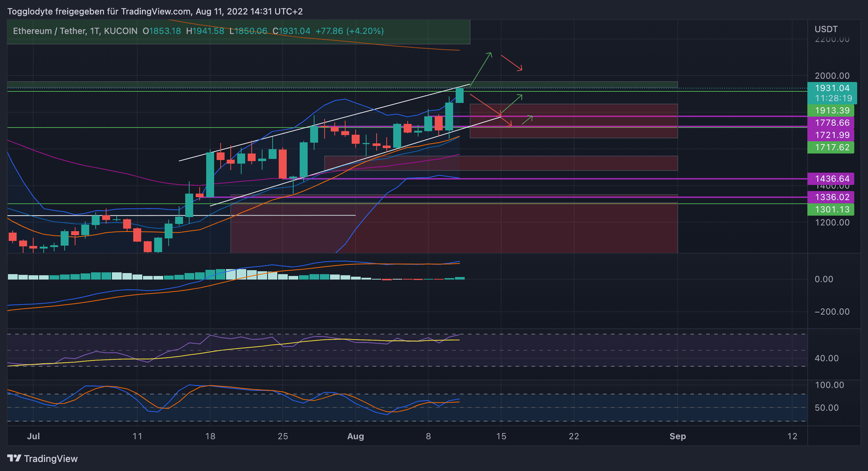Click the 15 date marker on time axis

point(501,436)
